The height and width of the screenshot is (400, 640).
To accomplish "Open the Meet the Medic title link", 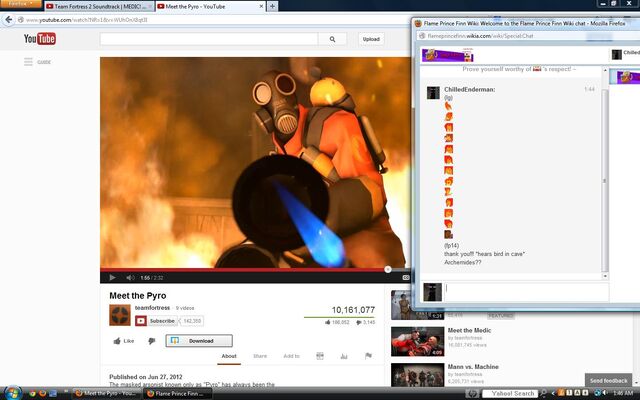I will (469, 330).
